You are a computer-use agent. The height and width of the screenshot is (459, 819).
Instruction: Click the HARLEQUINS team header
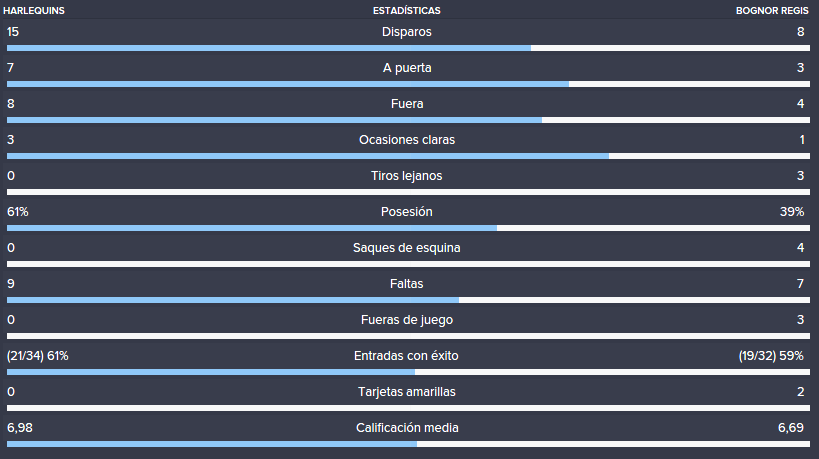34,10
